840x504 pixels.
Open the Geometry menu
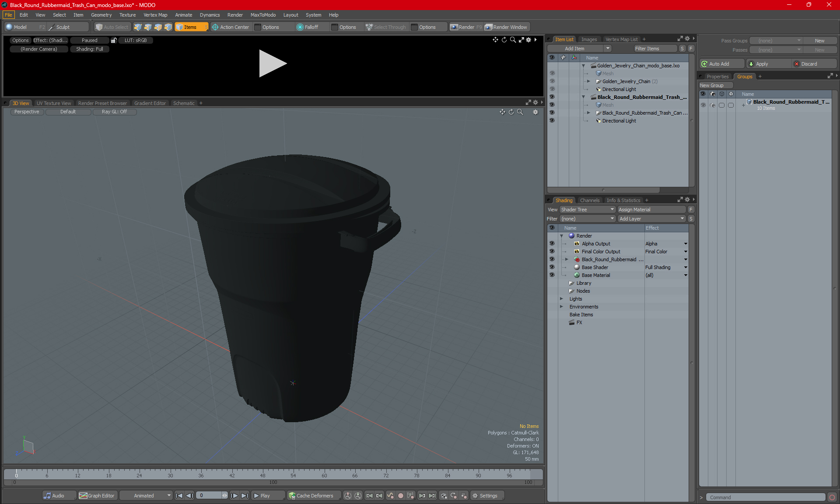[x=101, y=15]
